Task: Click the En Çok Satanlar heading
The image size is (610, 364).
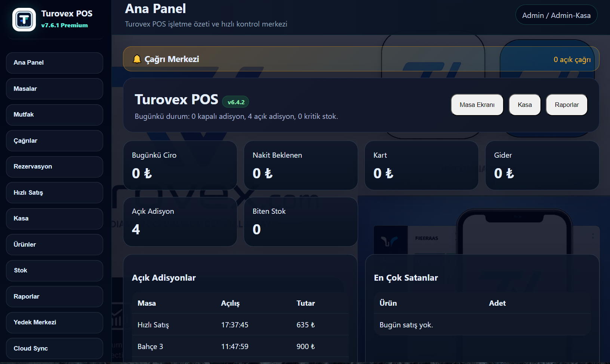Action: [406, 278]
